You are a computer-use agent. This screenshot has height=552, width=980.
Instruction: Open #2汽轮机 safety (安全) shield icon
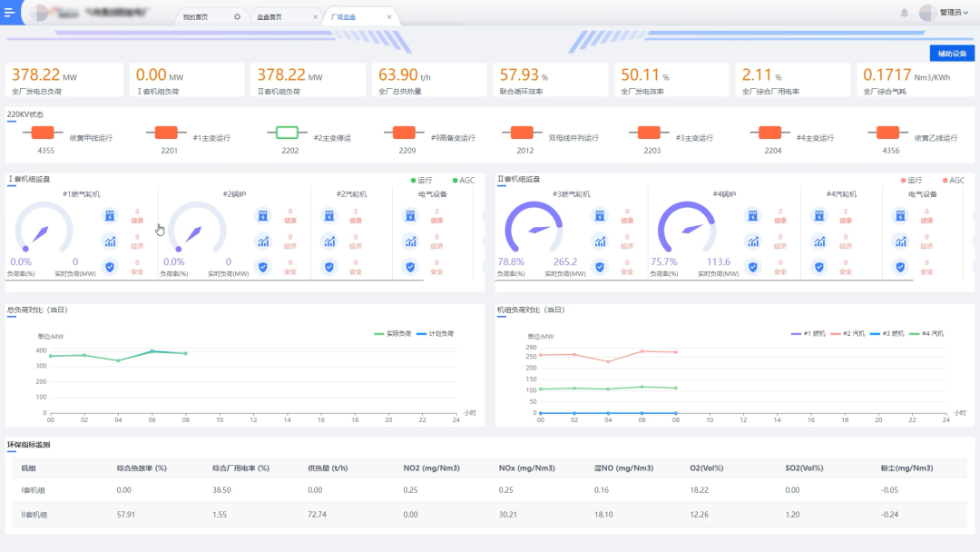point(329,267)
